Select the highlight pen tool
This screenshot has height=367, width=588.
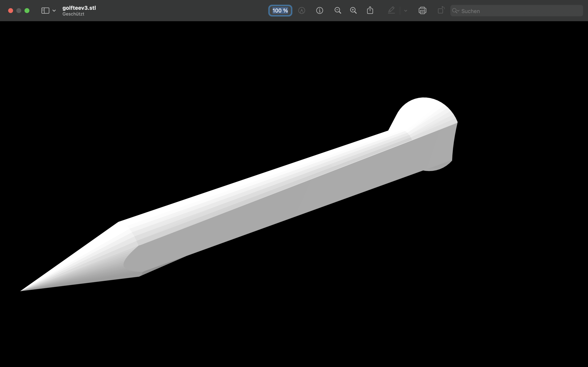click(391, 10)
